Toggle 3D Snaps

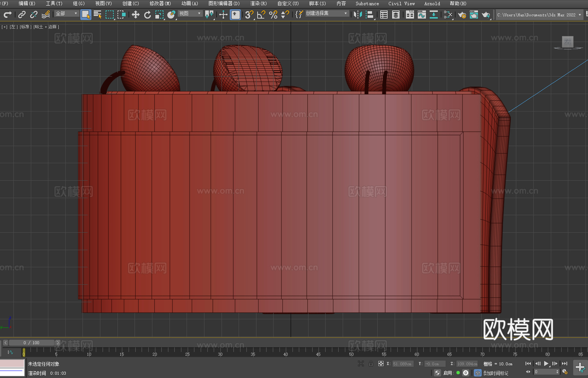(x=249, y=14)
